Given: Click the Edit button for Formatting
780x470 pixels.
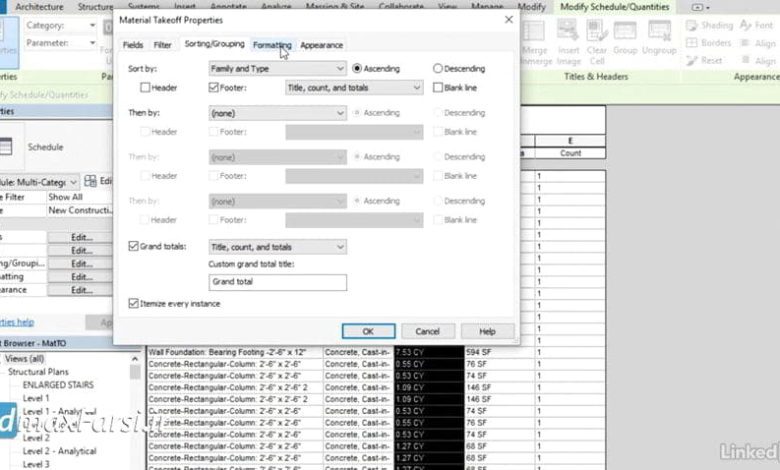Looking at the screenshot, I should [82, 277].
